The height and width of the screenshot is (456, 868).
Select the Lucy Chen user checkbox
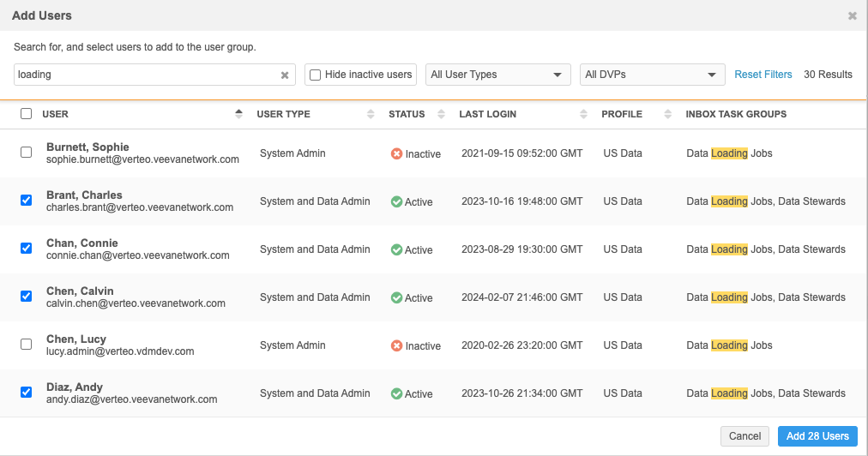point(26,345)
